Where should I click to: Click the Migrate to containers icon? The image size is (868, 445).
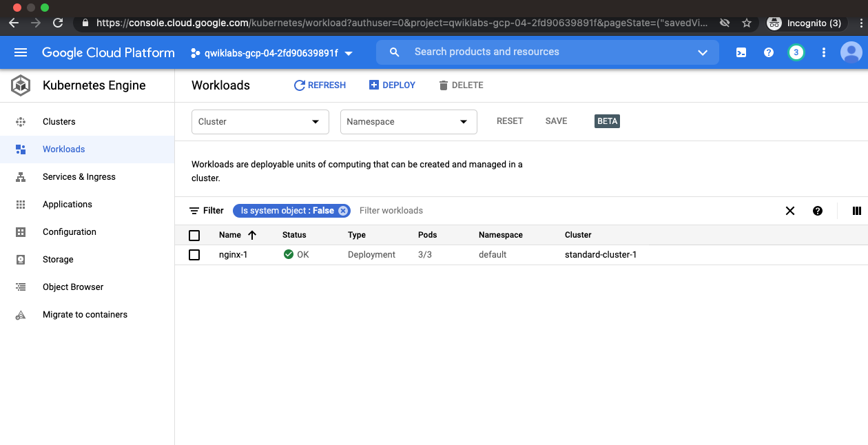coord(21,315)
